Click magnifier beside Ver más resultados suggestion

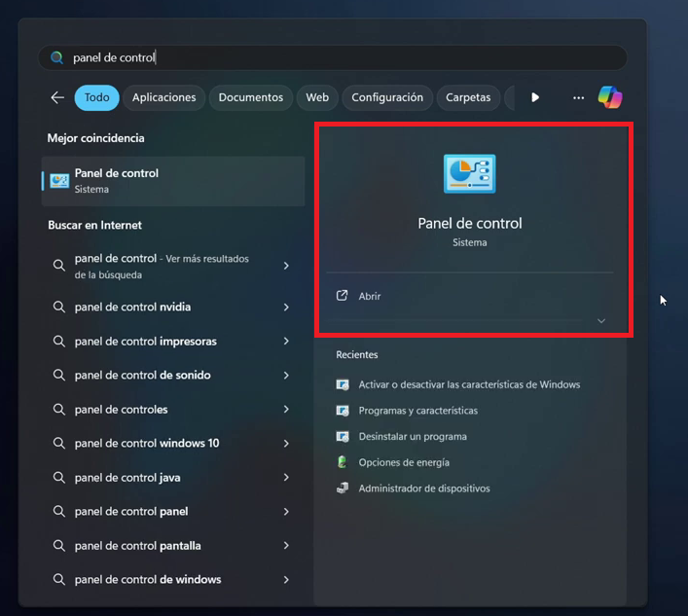click(x=58, y=266)
